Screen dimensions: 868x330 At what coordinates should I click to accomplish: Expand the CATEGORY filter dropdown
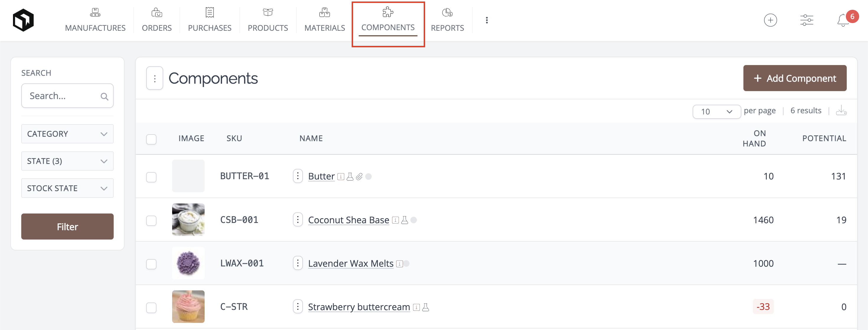click(x=67, y=134)
